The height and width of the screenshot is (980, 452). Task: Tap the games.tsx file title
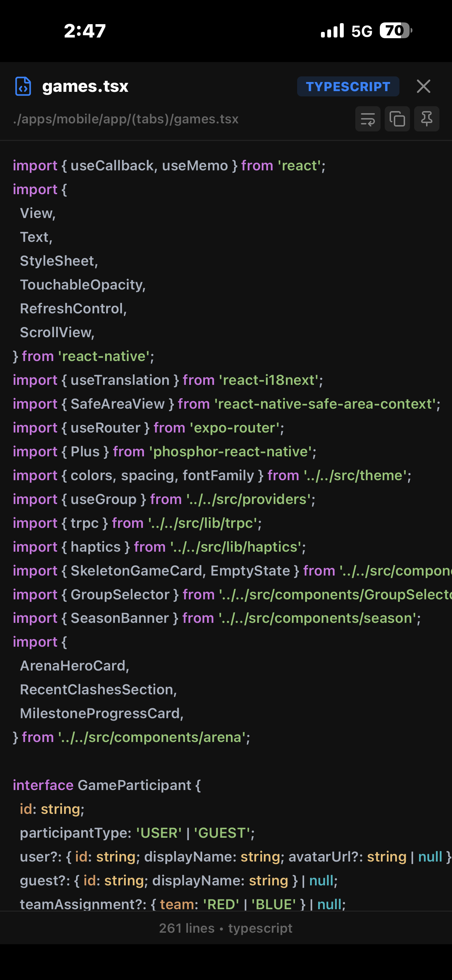pyautogui.click(x=85, y=86)
